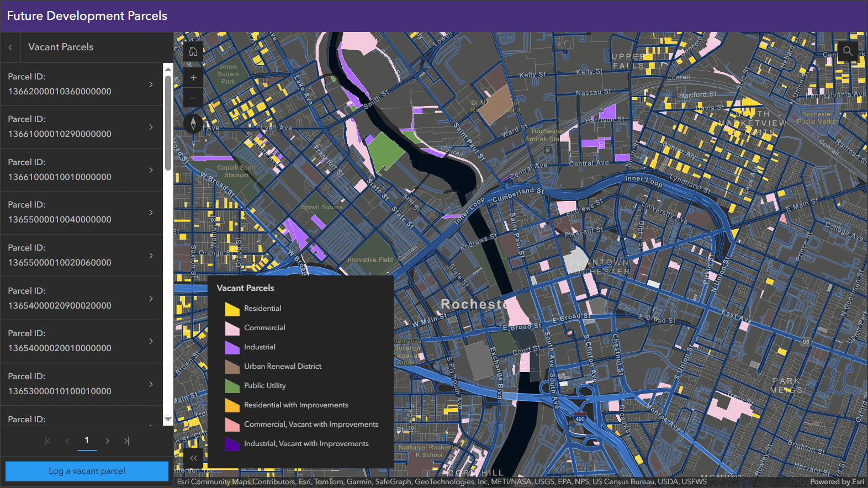The height and width of the screenshot is (488, 868).
Task: Select parcel ID text 13653000010100010000
Action: [x=60, y=391]
